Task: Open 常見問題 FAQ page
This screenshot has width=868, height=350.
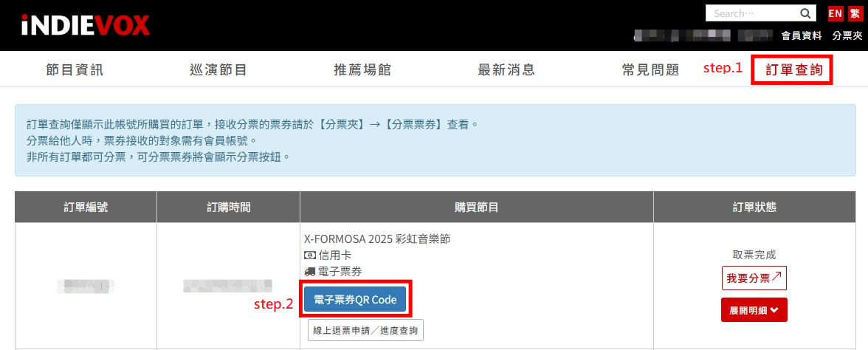Action: coord(650,69)
